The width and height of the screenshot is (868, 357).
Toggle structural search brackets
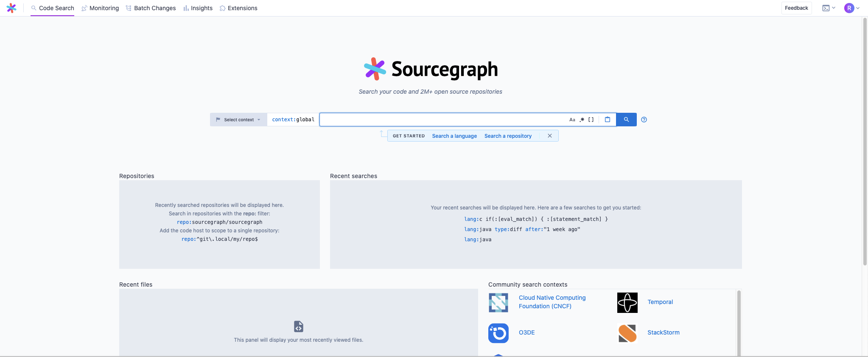[x=591, y=120]
